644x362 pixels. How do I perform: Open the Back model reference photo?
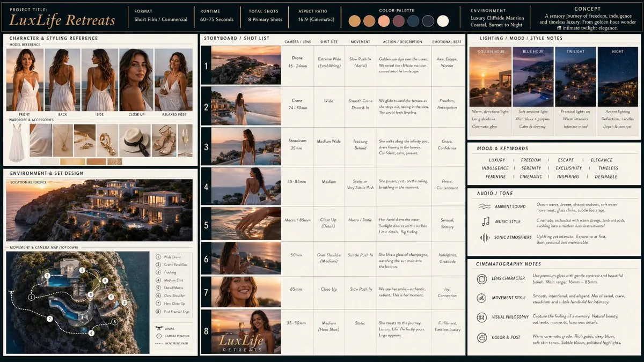tap(62, 80)
